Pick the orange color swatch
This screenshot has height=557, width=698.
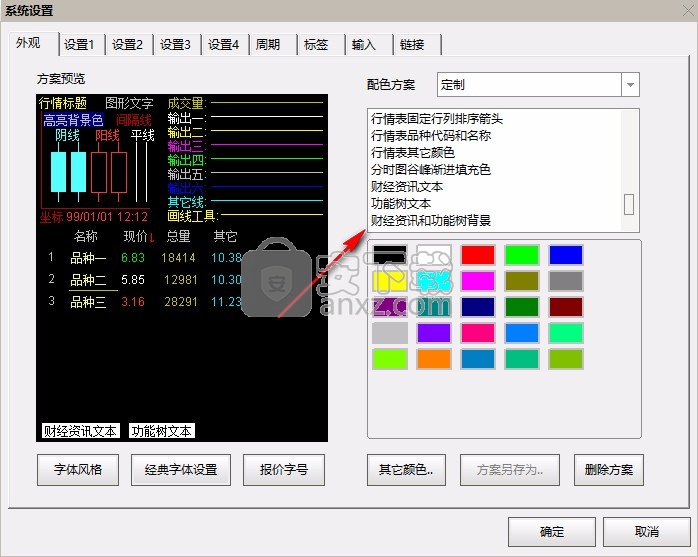pyautogui.click(x=434, y=359)
